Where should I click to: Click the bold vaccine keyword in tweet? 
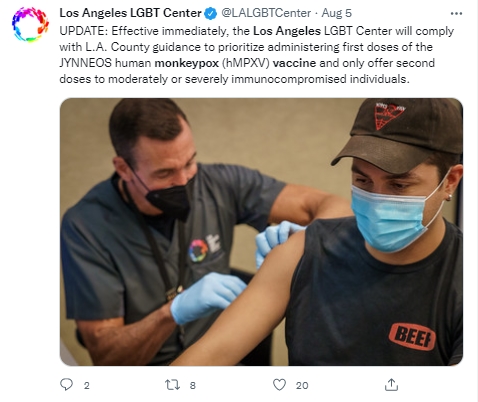(294, 63)
